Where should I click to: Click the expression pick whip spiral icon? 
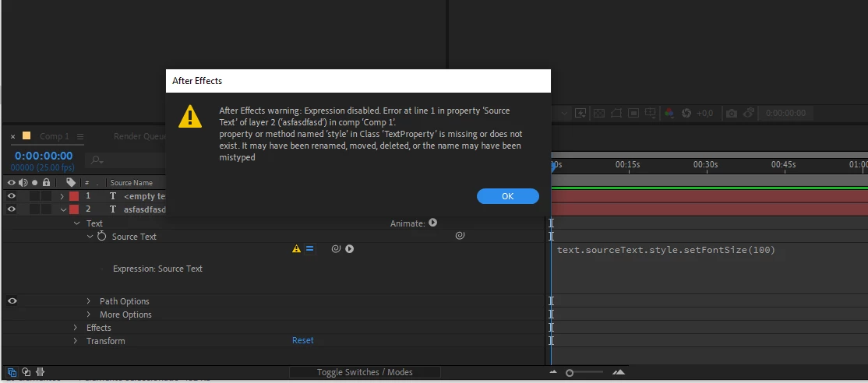pyautogui.click(x=336, y=249)
